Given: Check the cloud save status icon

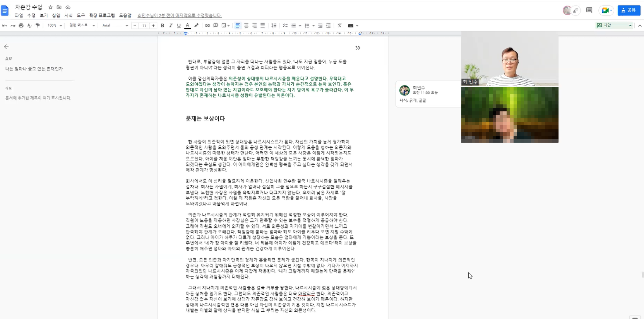Looking at the screenshot, I should 68,7.
